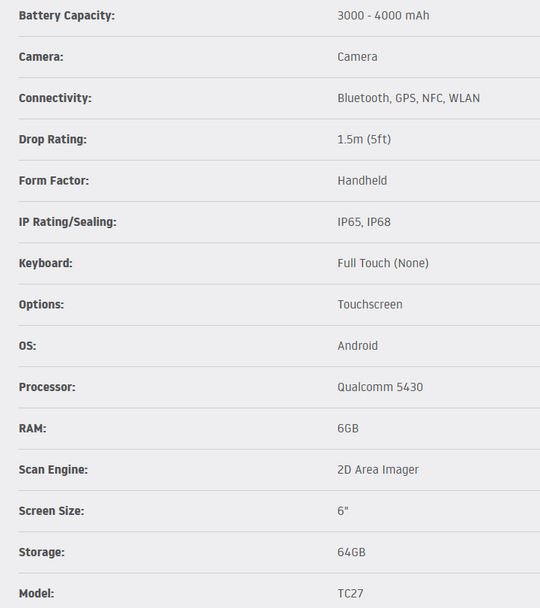Select the Battery Capacity label
This screenshot has width=540, height=608.
click(x=67, y=16)
